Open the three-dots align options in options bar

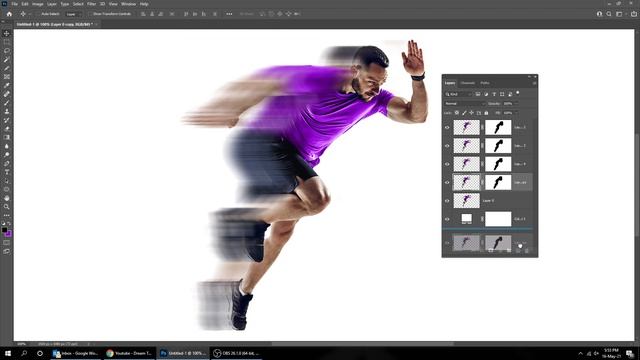click(x=229, y=14)
